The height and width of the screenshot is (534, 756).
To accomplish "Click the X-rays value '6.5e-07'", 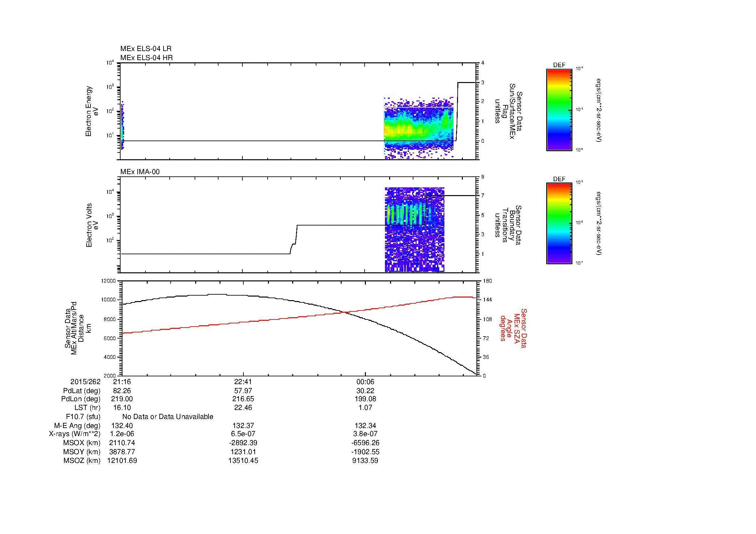I will point(243,434).
